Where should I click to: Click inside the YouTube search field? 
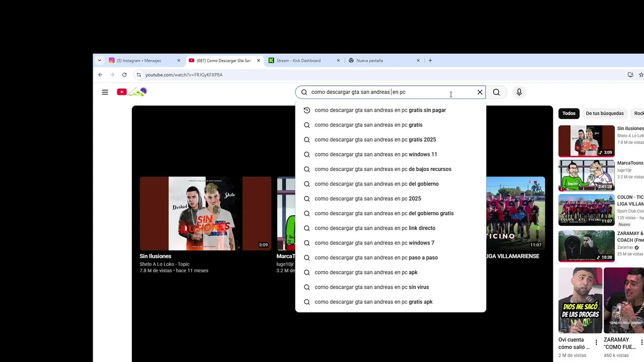click(x=390, y=92)
